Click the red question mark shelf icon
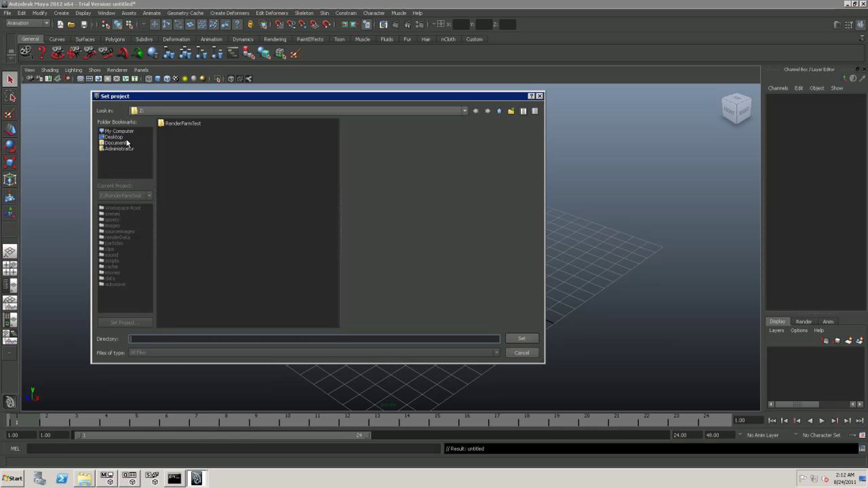The height and width of the screenshot is (488, 868). [42, 53]
